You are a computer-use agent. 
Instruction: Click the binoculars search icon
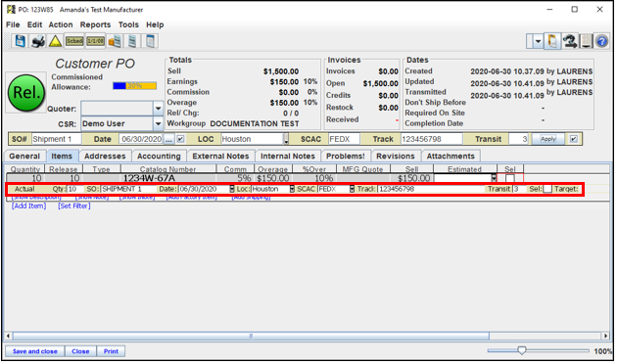click(x=570, y=41)
